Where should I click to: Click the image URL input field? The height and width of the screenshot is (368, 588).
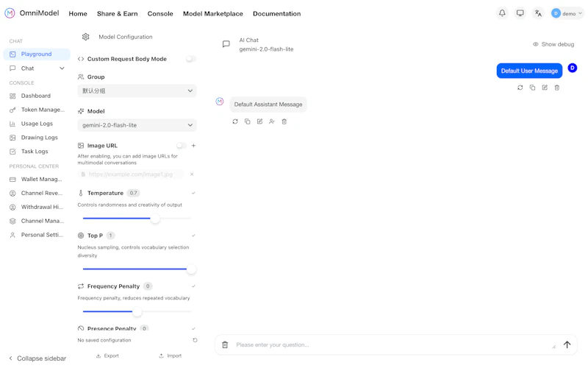pyautogui.click(x=132, y=174)
